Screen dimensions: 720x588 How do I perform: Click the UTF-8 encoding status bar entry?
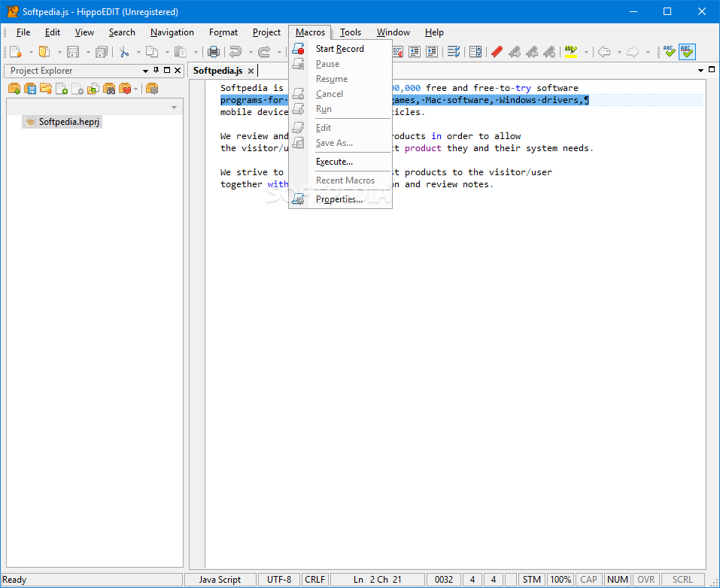pyautogui.click(x=279, y=579)
